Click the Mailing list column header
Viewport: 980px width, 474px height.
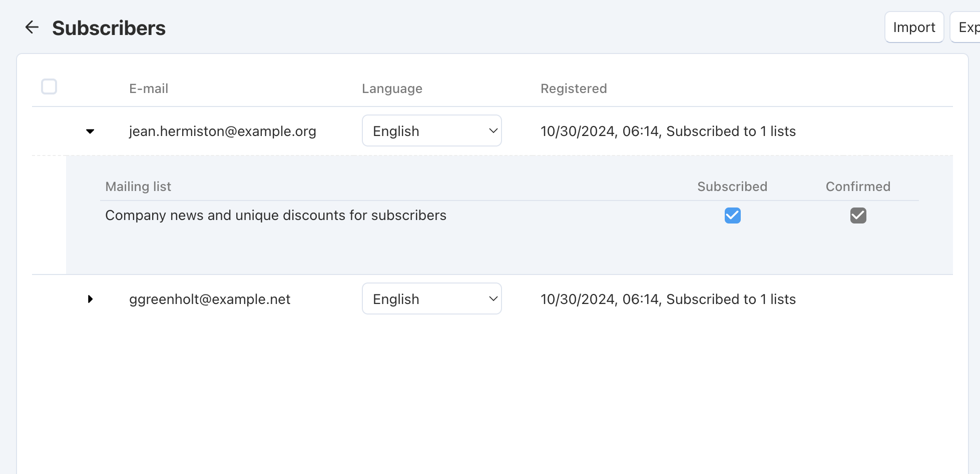point(138,186)
